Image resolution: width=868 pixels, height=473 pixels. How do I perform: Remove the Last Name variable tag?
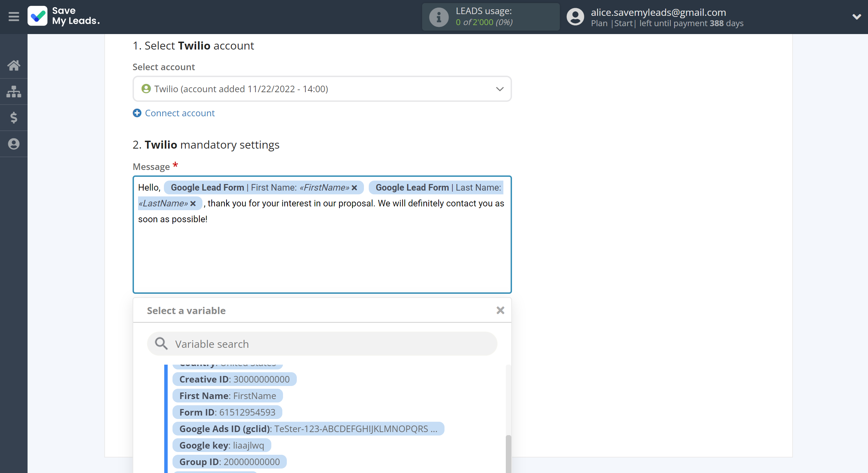pyautogui.click(x=193, y=203)
